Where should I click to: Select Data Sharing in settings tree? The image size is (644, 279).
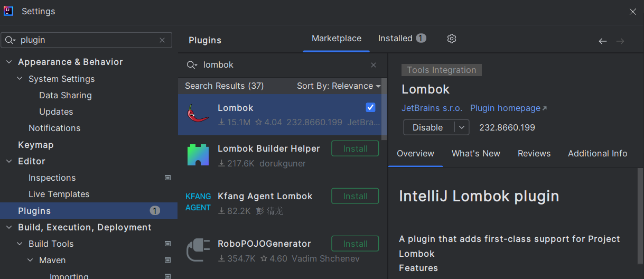coord(66,95)
